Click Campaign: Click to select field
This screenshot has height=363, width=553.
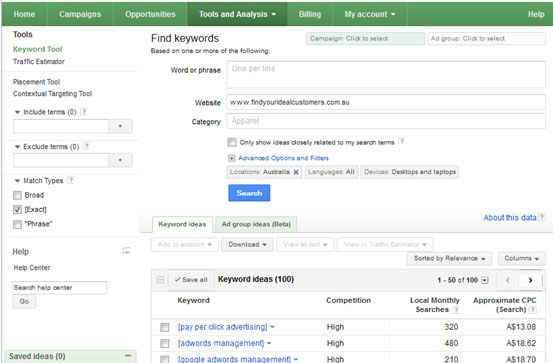coord(365,38)
